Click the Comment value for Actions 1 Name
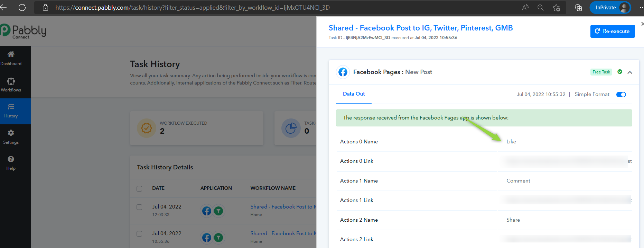Viewport: 644px width, 248px height. point(518,181)
